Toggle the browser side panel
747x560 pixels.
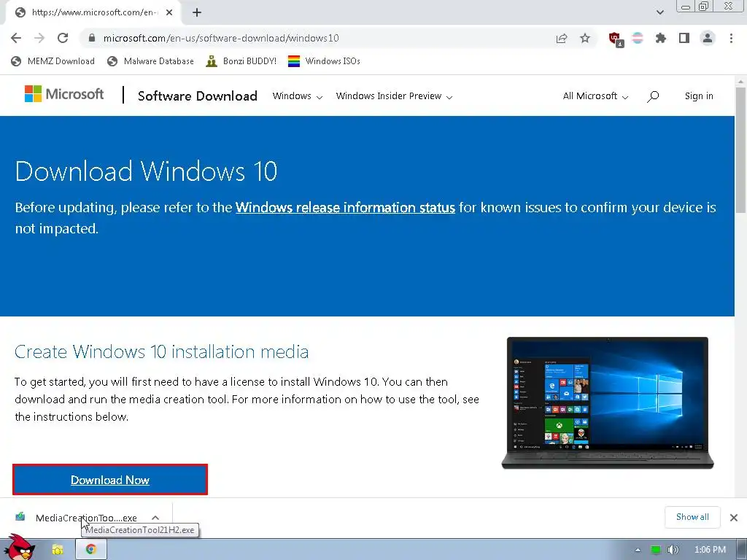click(684, 38)
